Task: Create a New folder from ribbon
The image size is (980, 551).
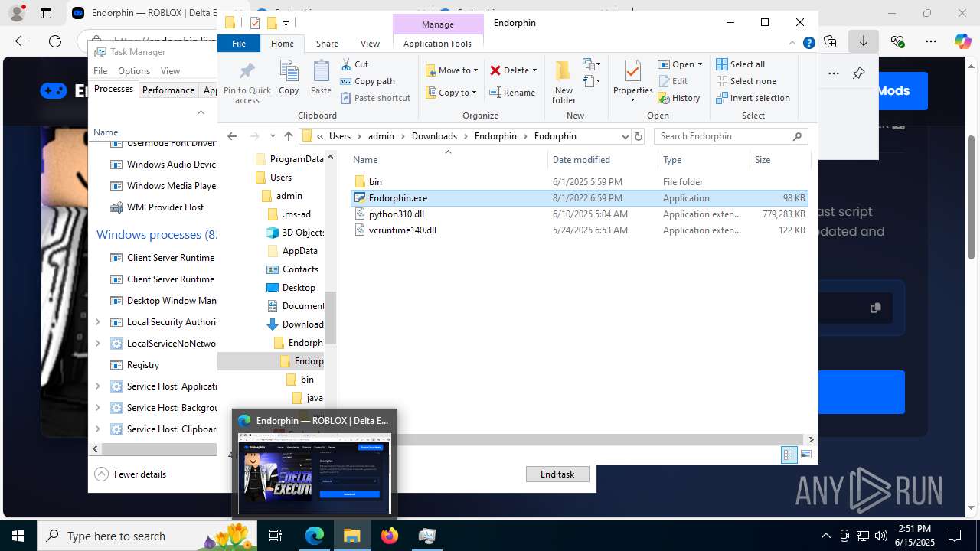Action: [x=563, y=83]
